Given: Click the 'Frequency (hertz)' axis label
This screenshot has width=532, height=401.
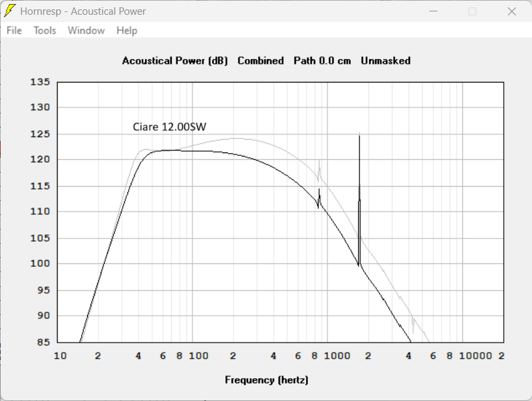Looking at the screenshot, I should pos(266,380).
